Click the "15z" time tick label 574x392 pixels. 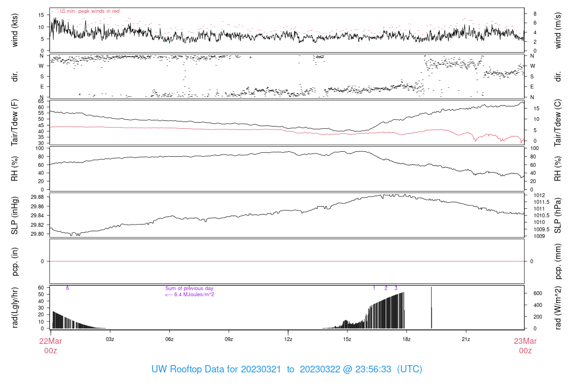click(x=347, y=339)
